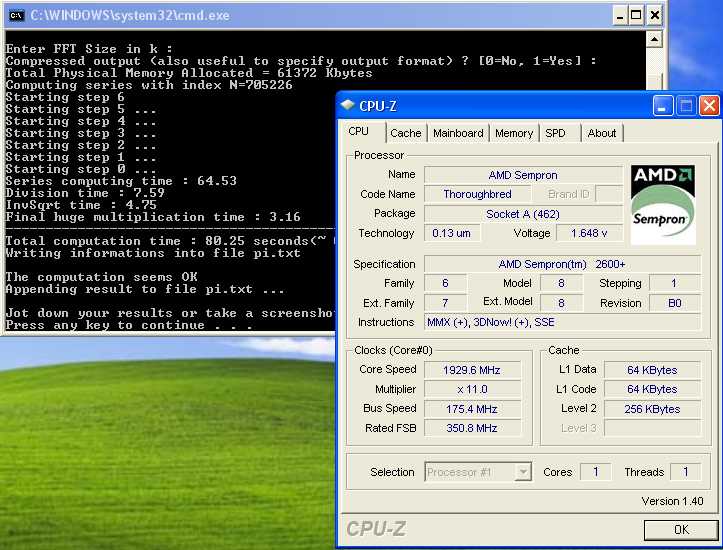Screen dimensions: 723x550
Task: Click the empty Level 3 cache field
Action: click(x=652, y=428)
